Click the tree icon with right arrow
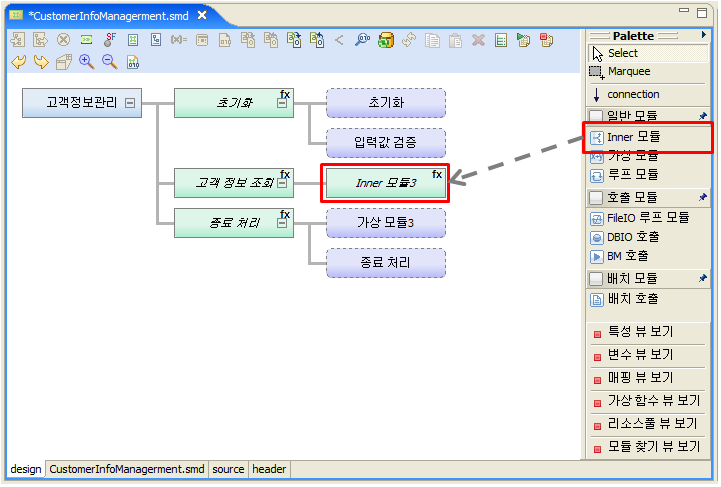 pos(40,40)
